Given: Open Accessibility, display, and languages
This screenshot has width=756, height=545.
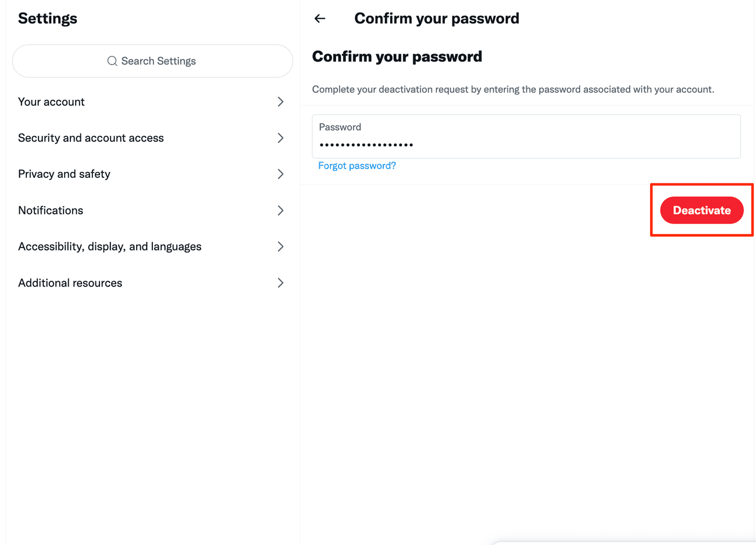Looking at the screenshot, I should click(x=110, y=246).
